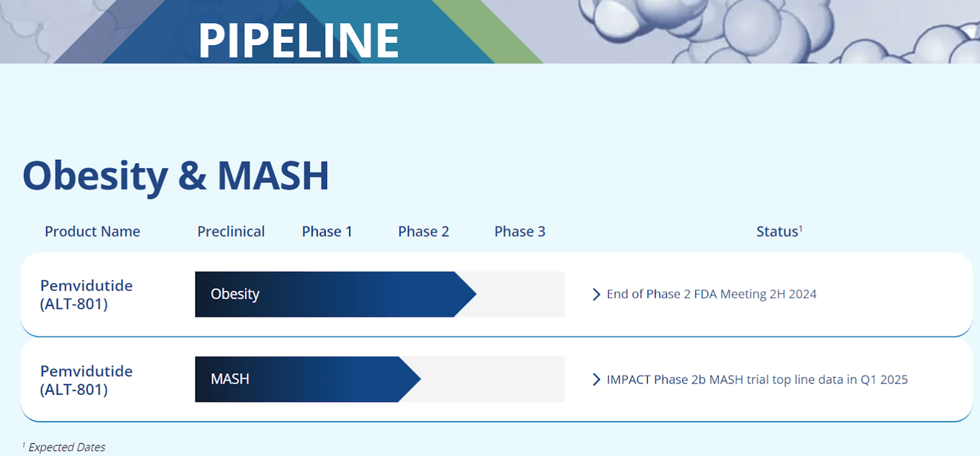Click the Phase 3 column header
Screen dimensions: 980x456
point(520,232)
